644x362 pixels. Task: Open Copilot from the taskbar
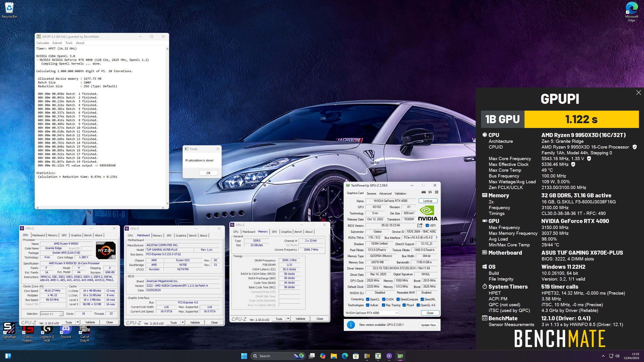click(x=323, y=356)
